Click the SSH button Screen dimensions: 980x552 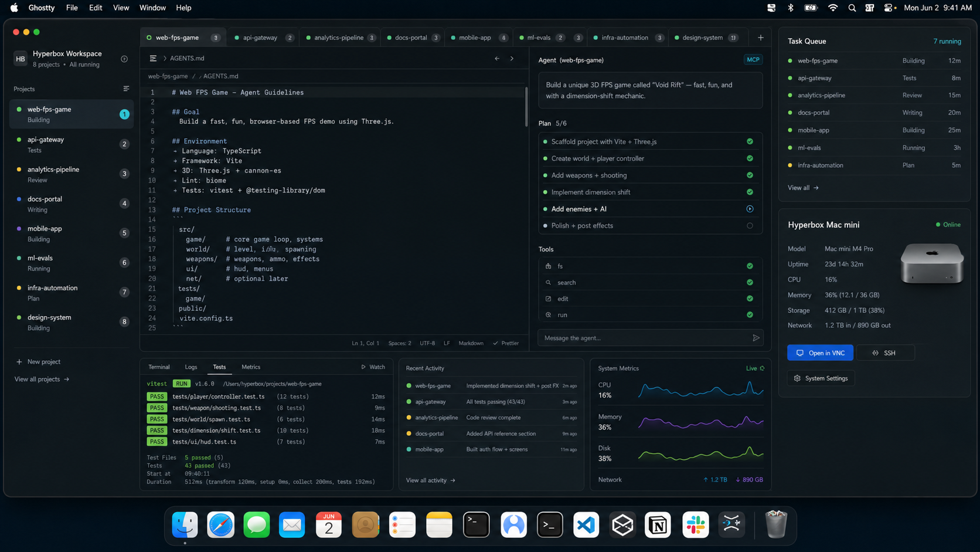(x=885, y=353)
